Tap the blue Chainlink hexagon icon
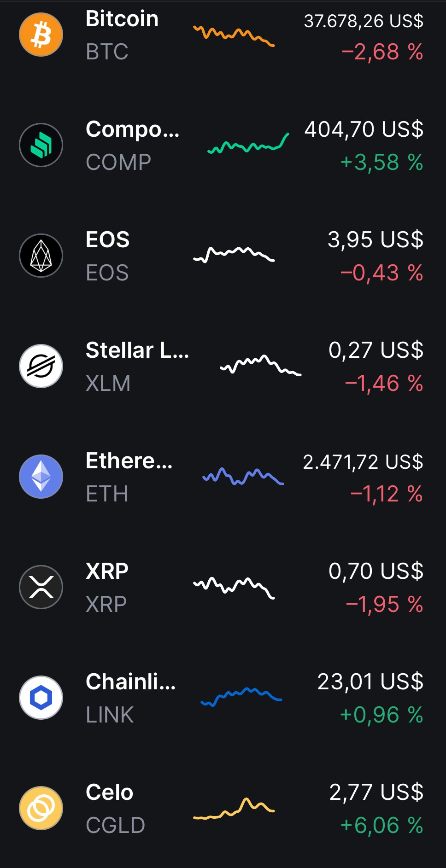Viewport: 446px width, 868px height. pos(41,698)
